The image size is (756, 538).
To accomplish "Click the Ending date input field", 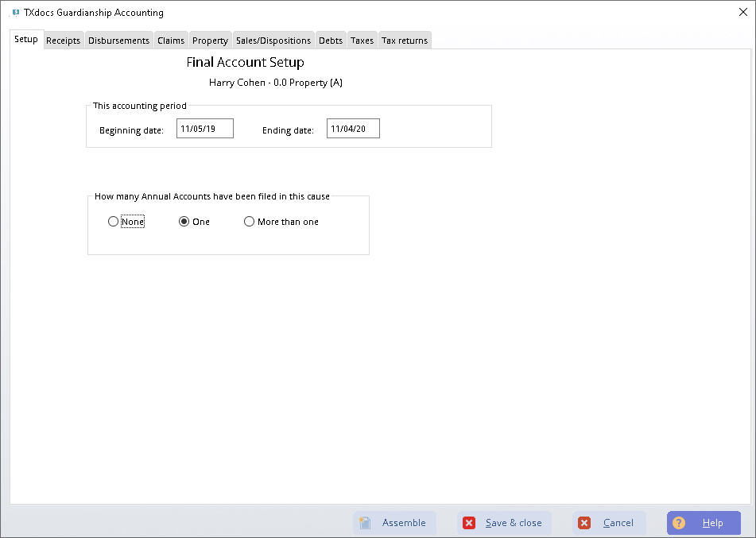I will tap(353, 129).
